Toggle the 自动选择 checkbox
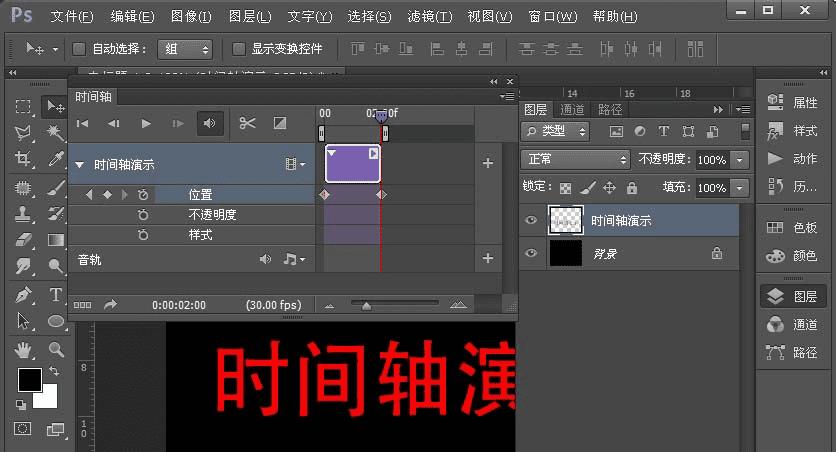Screen dimensions: 836x452 (79, 49)
